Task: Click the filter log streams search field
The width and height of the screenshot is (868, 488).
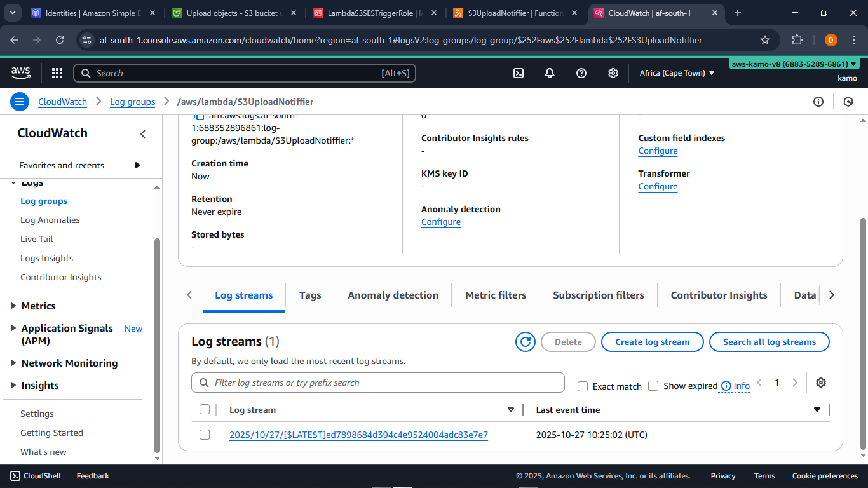Action: (x=377, y=383)
